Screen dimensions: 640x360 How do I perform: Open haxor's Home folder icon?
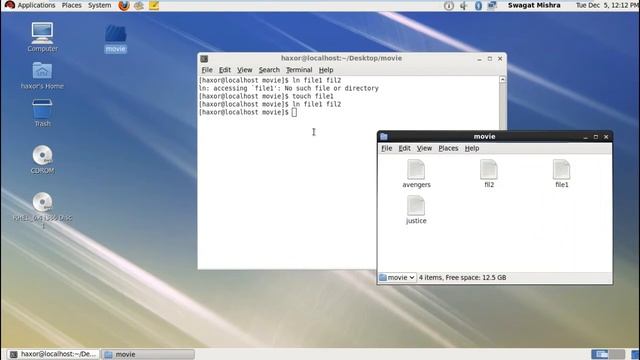42,70
